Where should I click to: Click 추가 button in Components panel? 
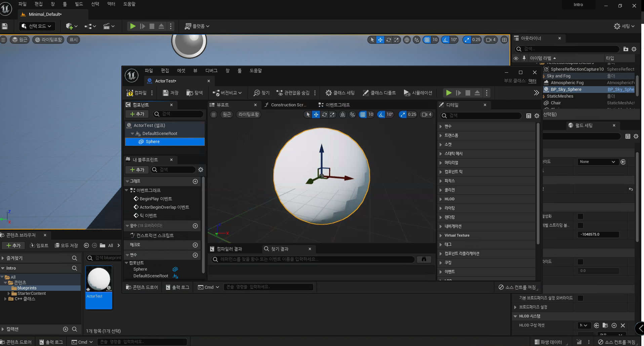tap(137, 114)
